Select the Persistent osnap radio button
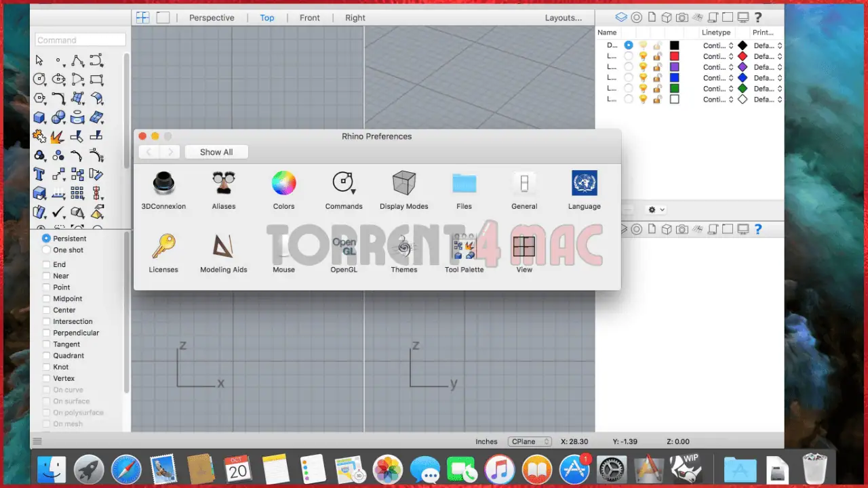The image size is (868, 488). [x=47, y=238]
